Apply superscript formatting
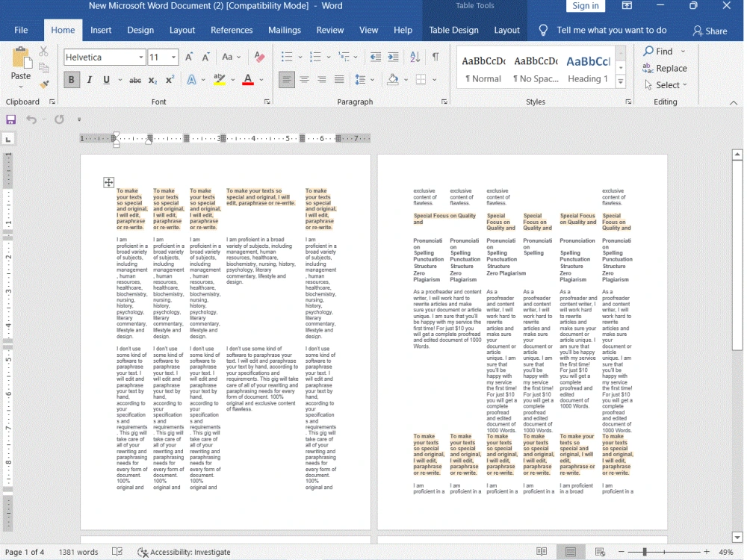 point(170,80)
